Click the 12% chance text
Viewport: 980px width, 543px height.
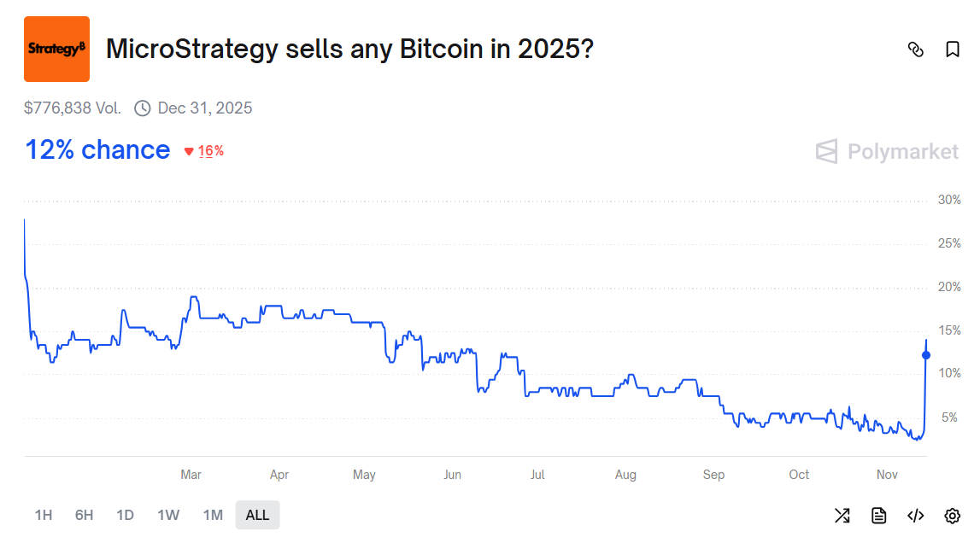click(x=97, y=149)
